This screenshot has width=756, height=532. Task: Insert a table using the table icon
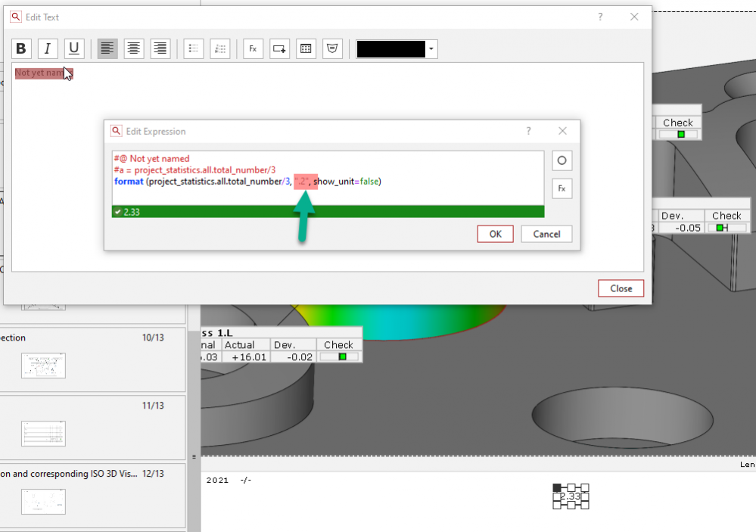click(x=306, y=49)
